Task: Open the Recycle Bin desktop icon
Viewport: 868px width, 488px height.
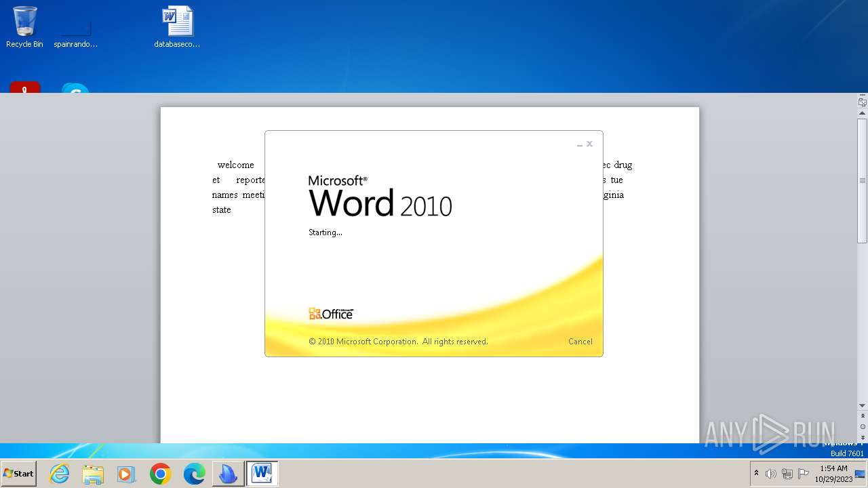Action: pos(24,27)
